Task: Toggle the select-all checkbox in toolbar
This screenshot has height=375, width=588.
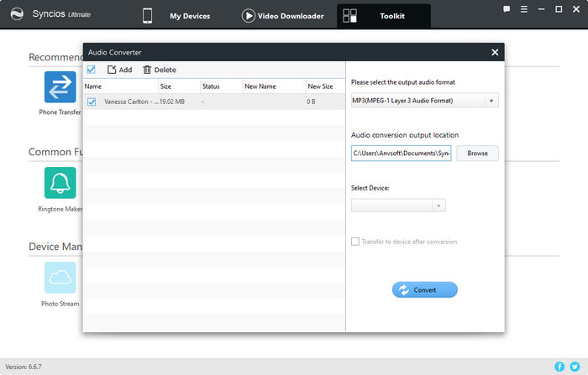Action: [x=91, y=70]
